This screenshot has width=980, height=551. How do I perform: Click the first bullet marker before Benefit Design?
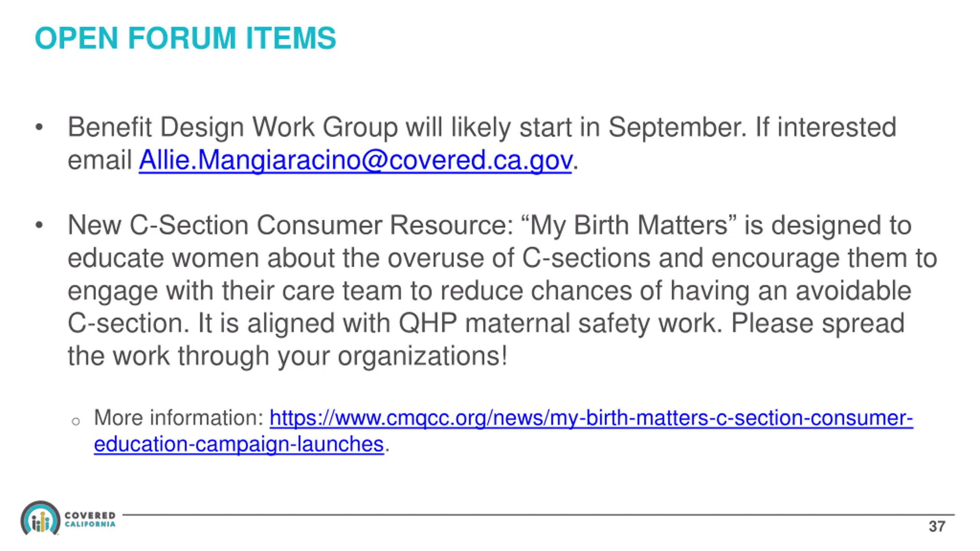coord(39,127)
